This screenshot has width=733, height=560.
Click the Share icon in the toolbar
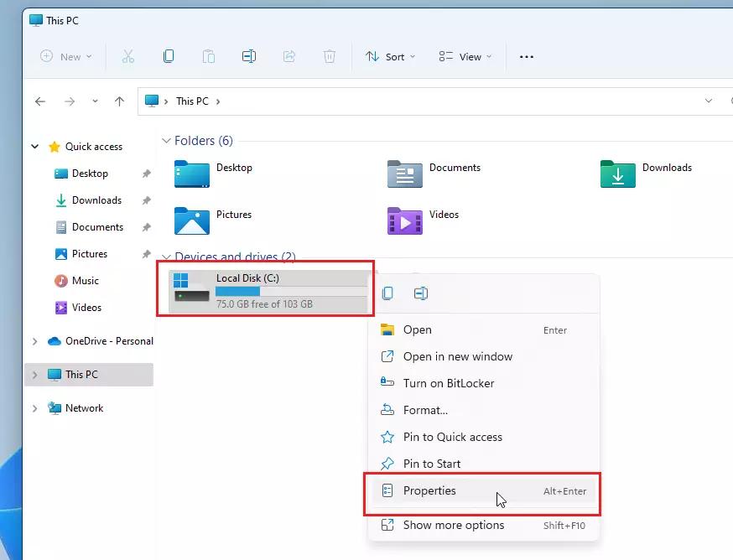[x=289, y=56]
